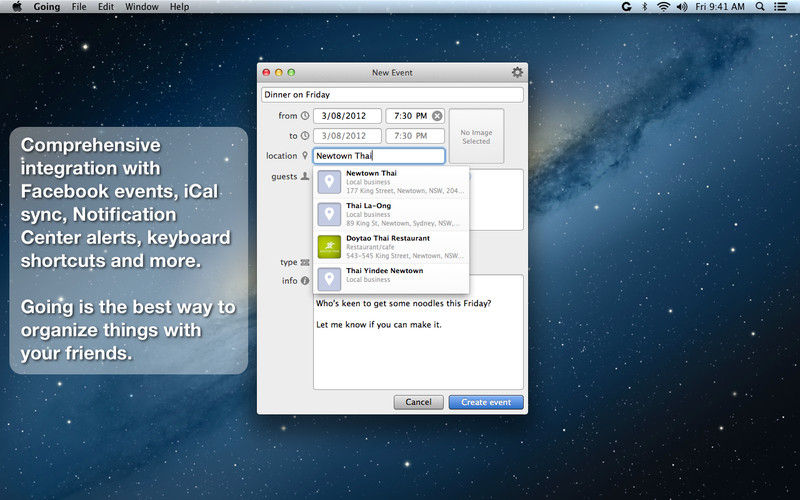
Task: Select the Thai La-Ong location suggestion
Action: [x=391, y=214]
